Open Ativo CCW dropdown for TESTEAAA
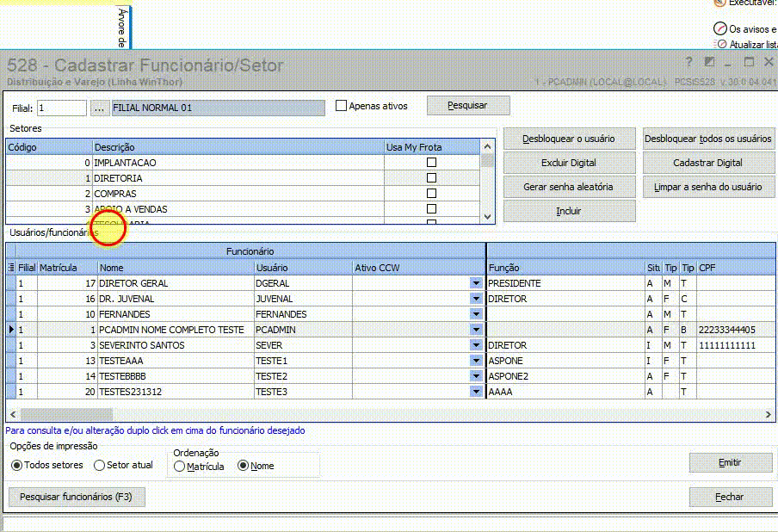This screenshot has height=532, width=778. 476,361
